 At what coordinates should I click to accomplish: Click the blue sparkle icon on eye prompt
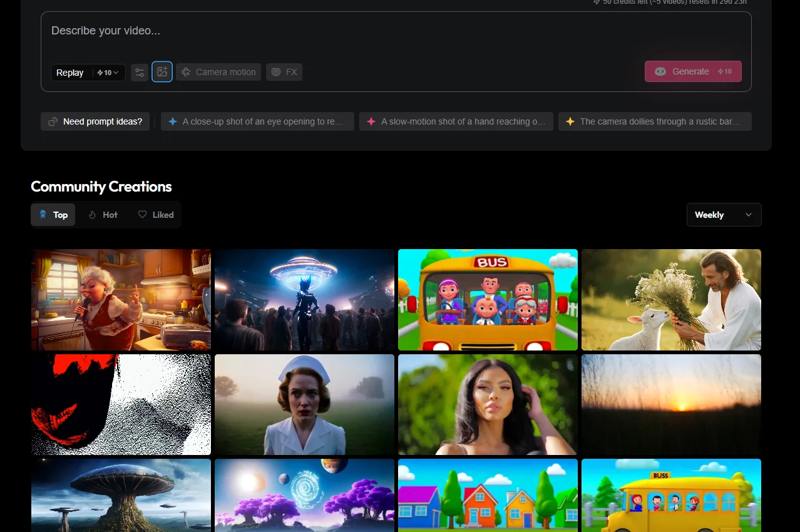(173, 121)
